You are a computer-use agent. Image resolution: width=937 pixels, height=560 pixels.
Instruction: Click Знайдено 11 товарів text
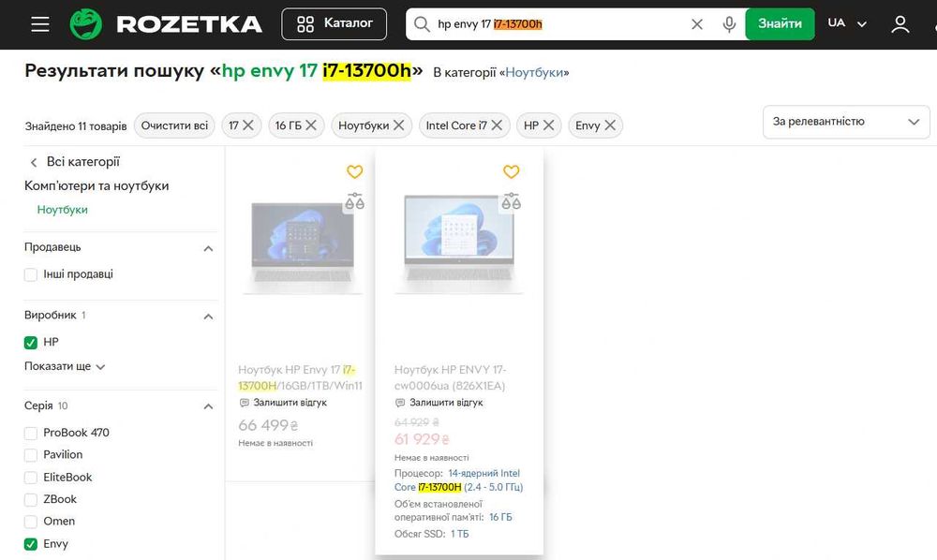pos(76,126)
